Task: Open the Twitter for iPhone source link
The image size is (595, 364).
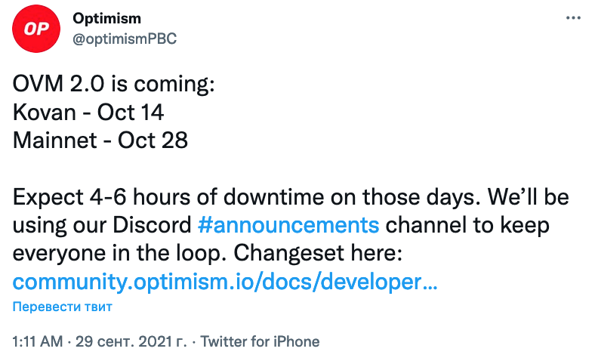Action: point(260,341)
